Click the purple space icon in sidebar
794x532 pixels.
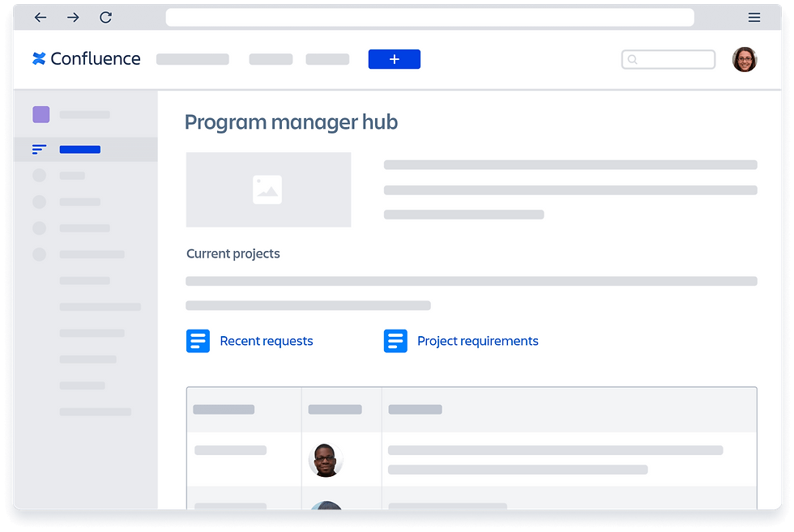pyautogui.click(x=41, y=114)
